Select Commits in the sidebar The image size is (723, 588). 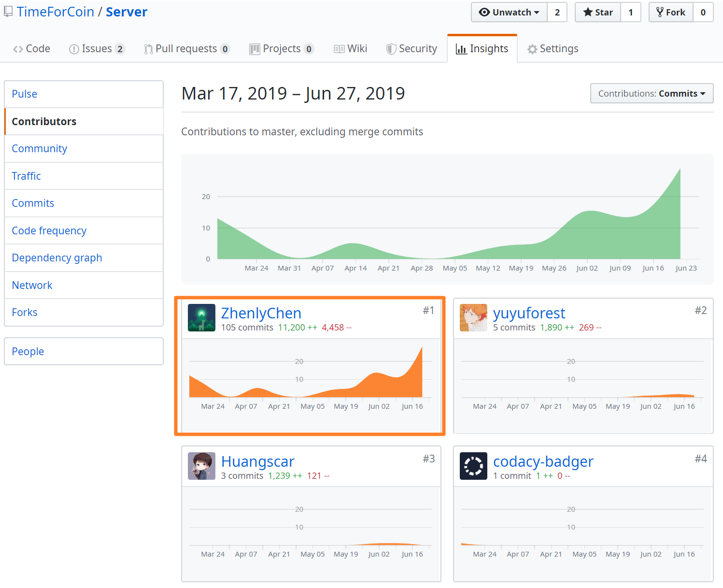click(x=84, y=203)
